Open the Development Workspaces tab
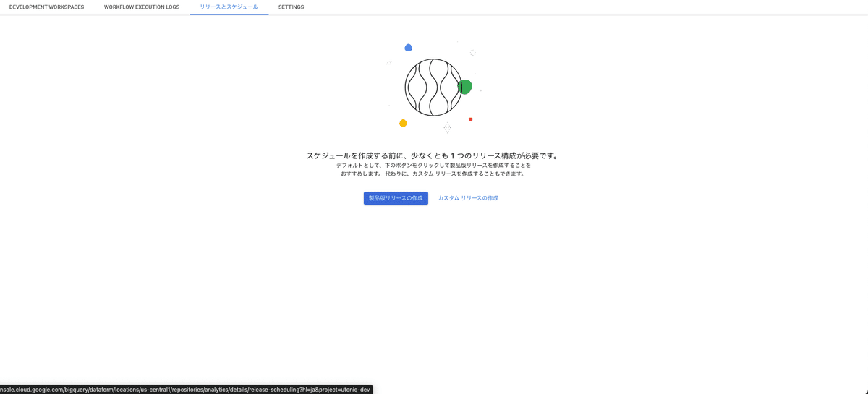The width and height of the screenshot is (868, 394). click(x=46, y=7)
